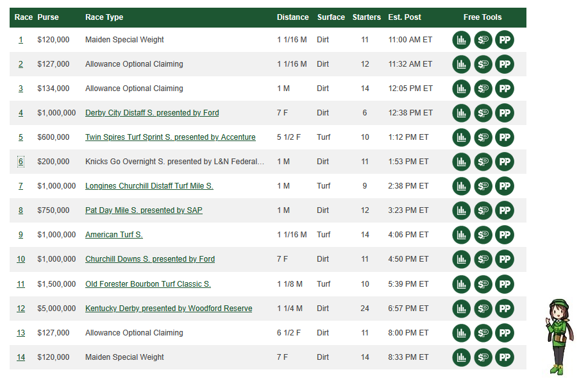Open race number 12 link
Image resolution: width=588 pixels, height=381 pixels.
[21, 309]
